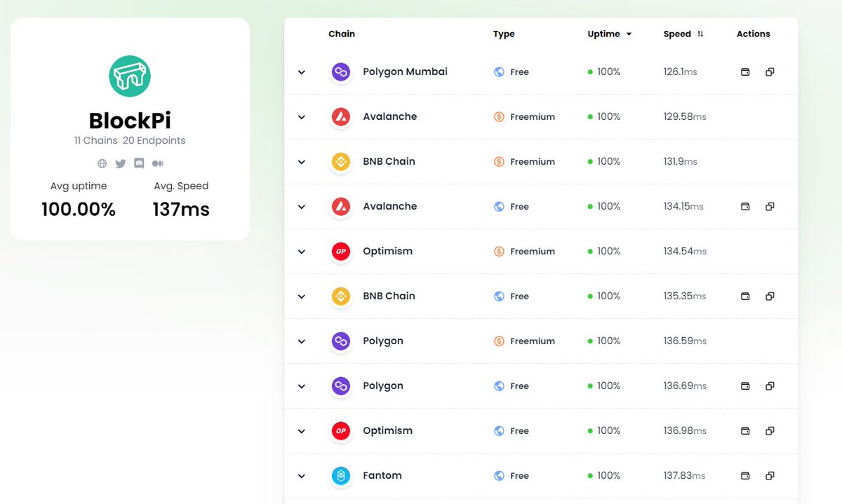Viewport: 842px width, 504px height.
Task: Click the BlockPi provider name
Action: 130,121
